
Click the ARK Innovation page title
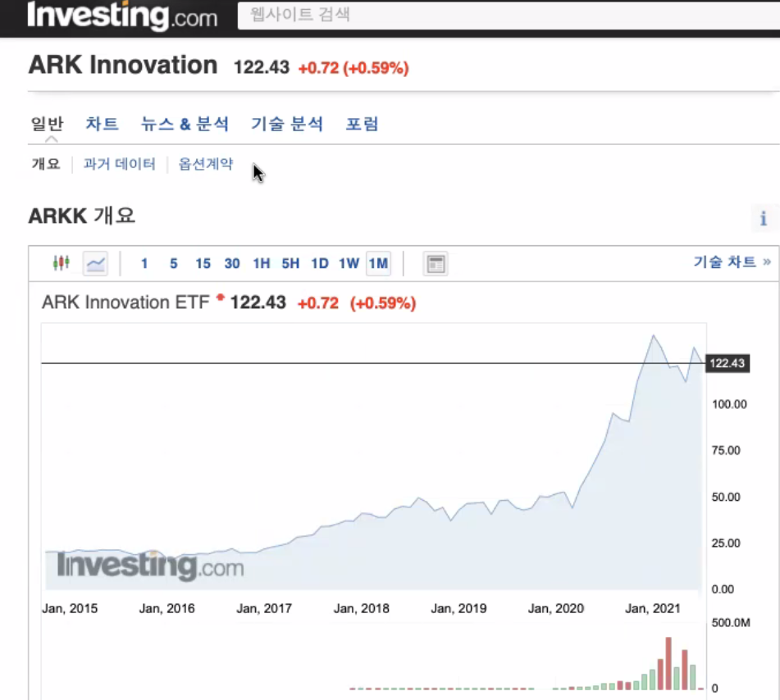click(123, 65)
